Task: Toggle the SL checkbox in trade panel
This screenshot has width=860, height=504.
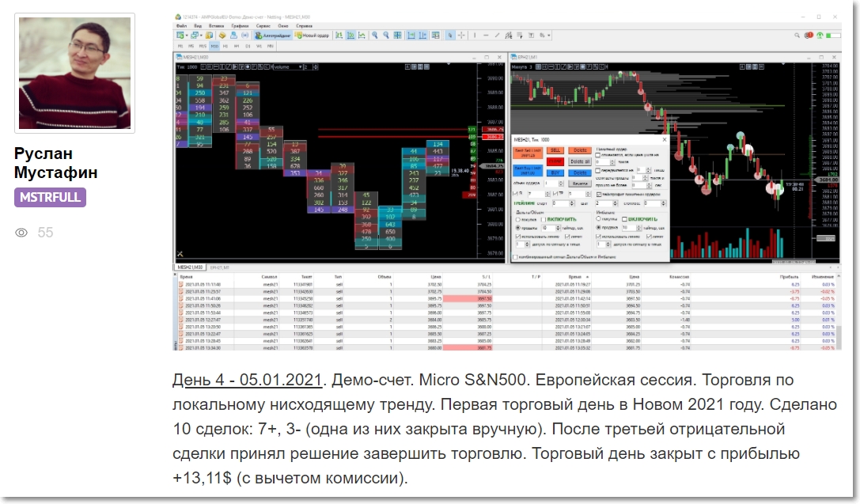Action: tap(515, 194)
